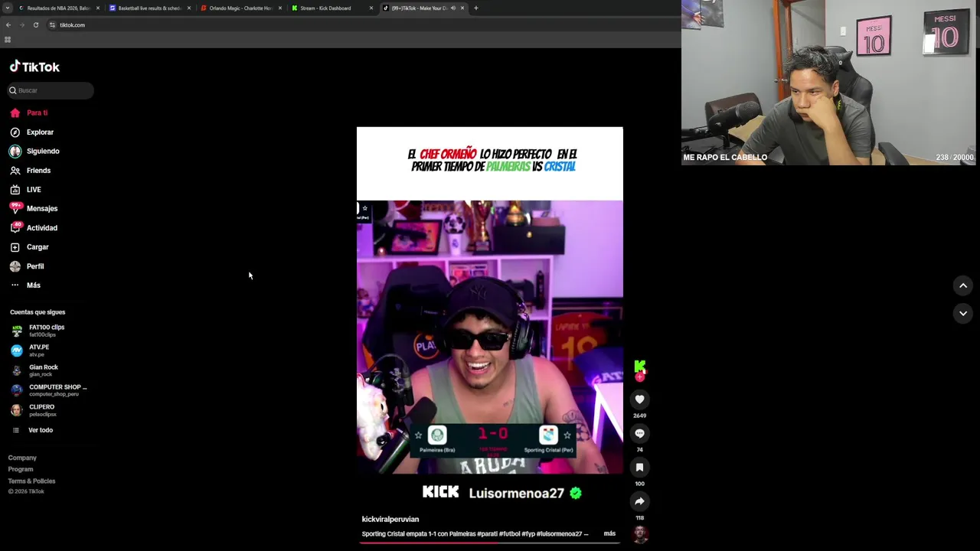980x551 pixels.
Task: Follow creator via red plus badge
Action: coord(639,377)
